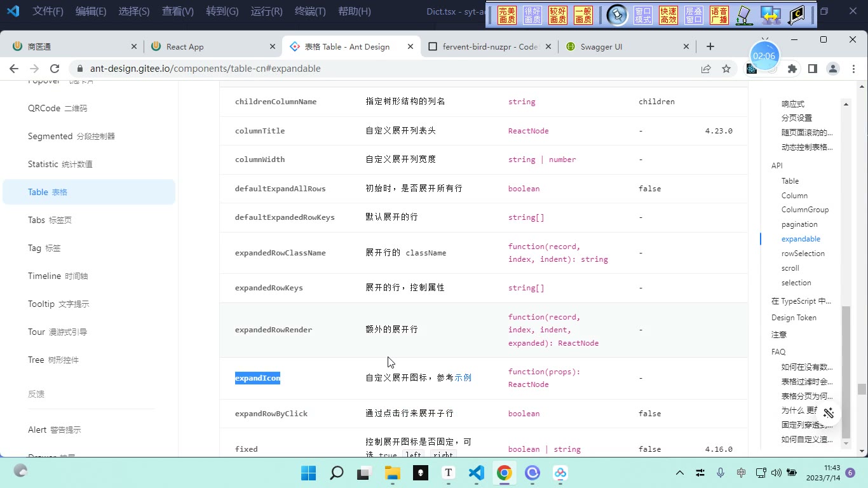
Task: Toggle 窗口模式 window mode
Action: pyautogui.click(x=643, y=15)
